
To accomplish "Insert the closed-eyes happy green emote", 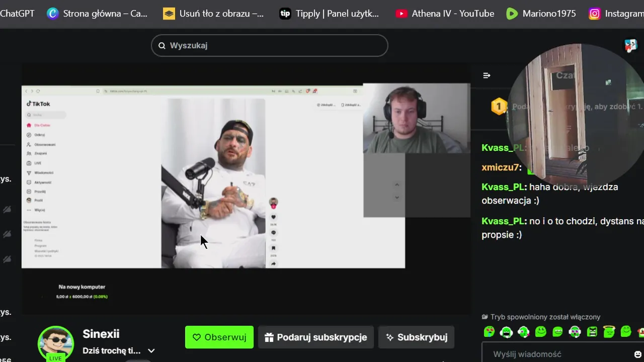I will [x=626, y=331].
